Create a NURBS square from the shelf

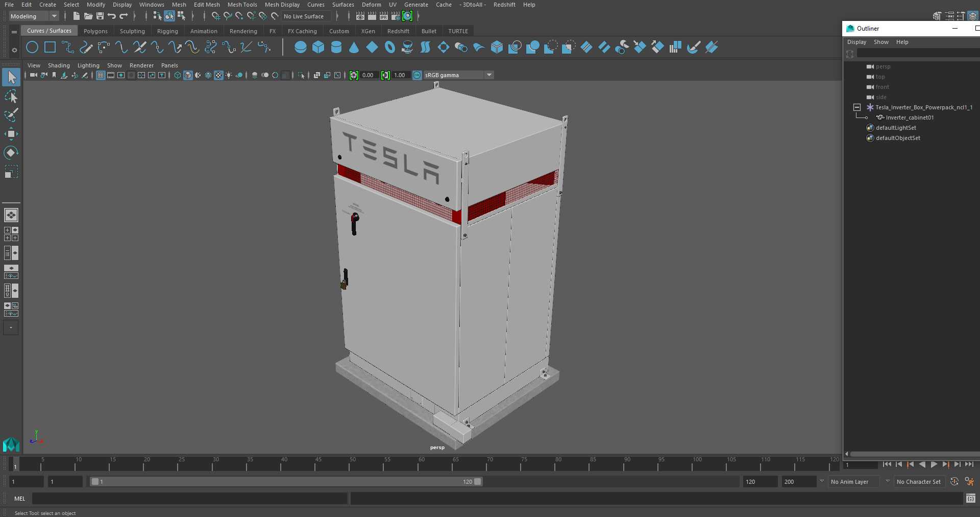[x=50, y=48]
